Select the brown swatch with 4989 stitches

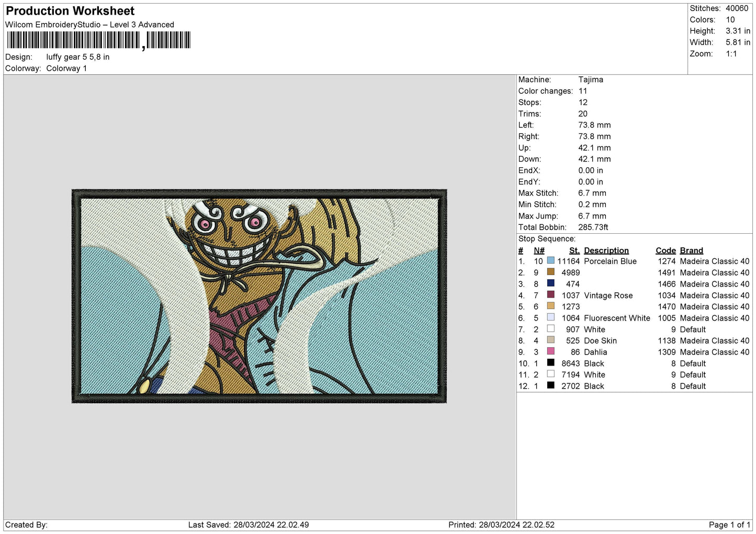pos(550,272)
